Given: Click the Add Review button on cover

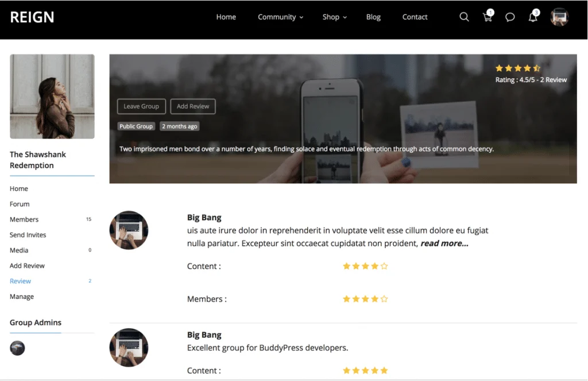Looking at the screenshot, I should [193, 106].
